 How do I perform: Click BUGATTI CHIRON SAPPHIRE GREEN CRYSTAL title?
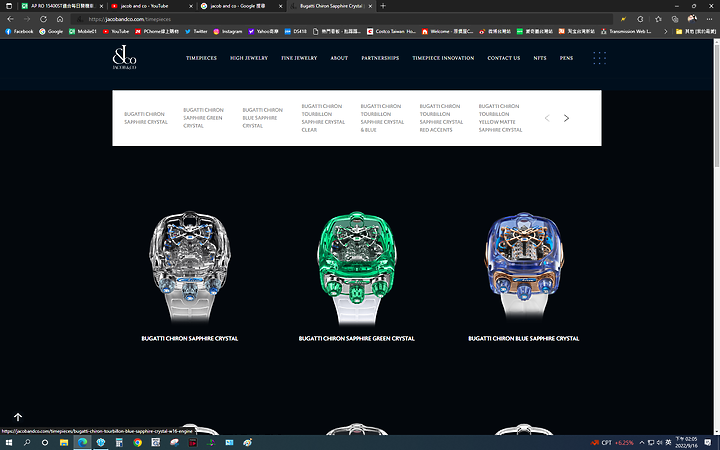coord(356,338)
